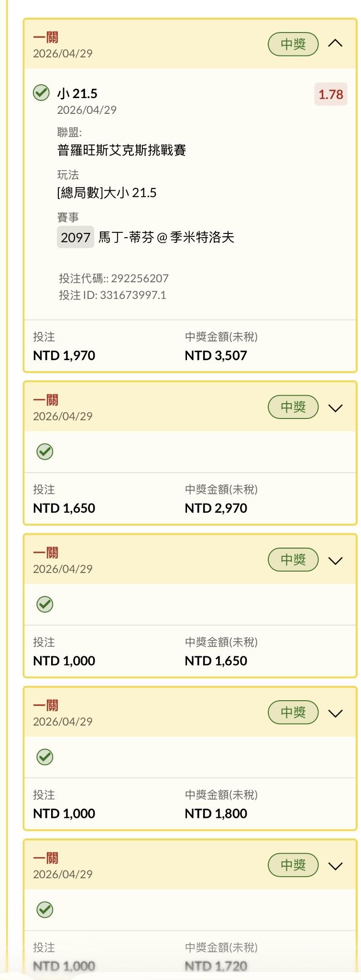This screenshot has width=361, height=980.
Task: Tap the 中獎 badge on the NTD 3,507 card
Action: click(x=293, y=44)
